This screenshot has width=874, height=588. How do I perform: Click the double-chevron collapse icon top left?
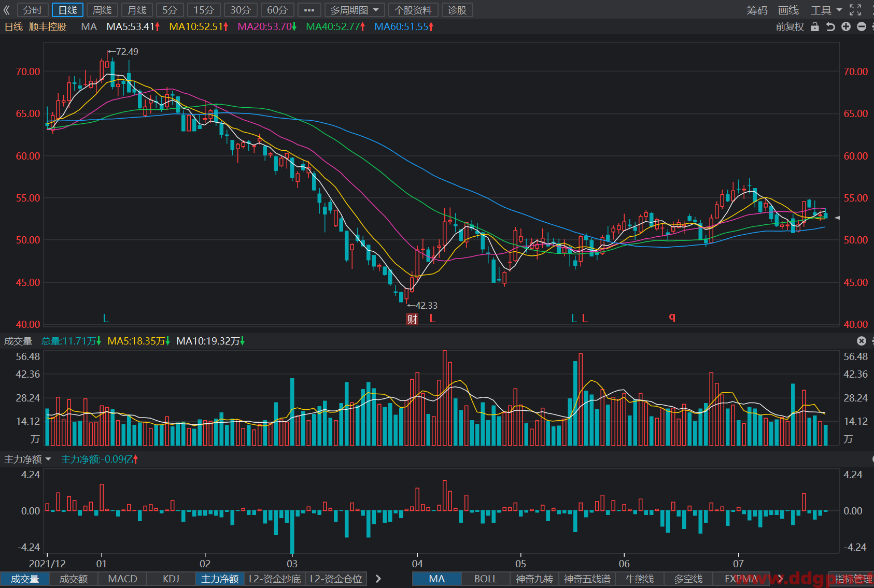coord(7,10)
